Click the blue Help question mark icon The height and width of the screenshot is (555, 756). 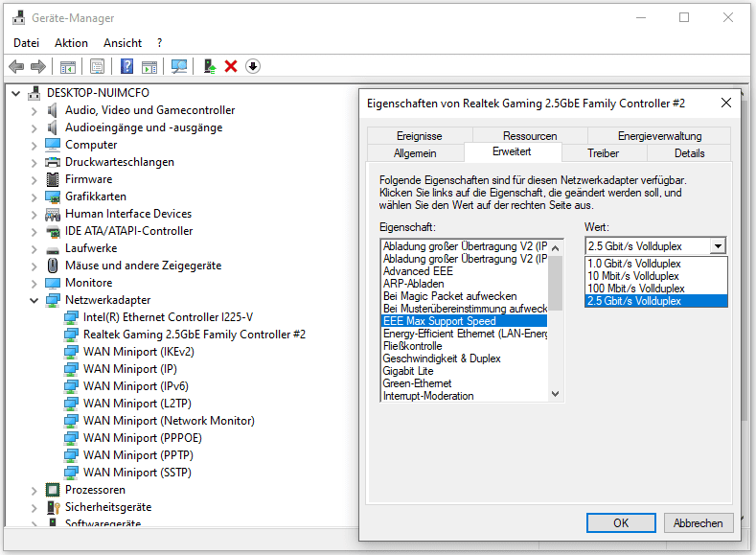[x=126, y=66]
